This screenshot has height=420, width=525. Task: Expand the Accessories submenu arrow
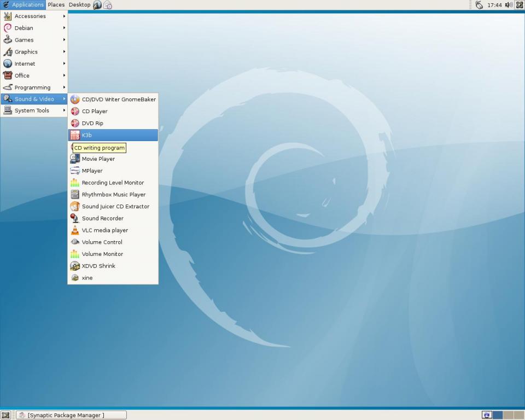click(x=64, y=16)
